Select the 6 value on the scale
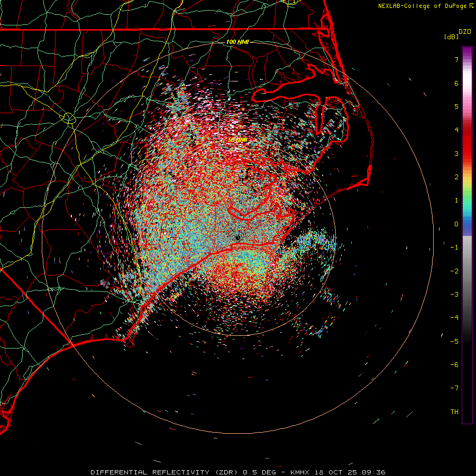 point(456,83)
